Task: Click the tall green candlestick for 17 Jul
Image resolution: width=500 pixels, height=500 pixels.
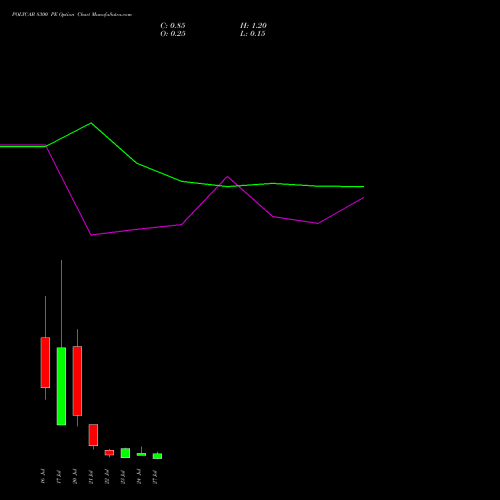Action: (61, 386)
